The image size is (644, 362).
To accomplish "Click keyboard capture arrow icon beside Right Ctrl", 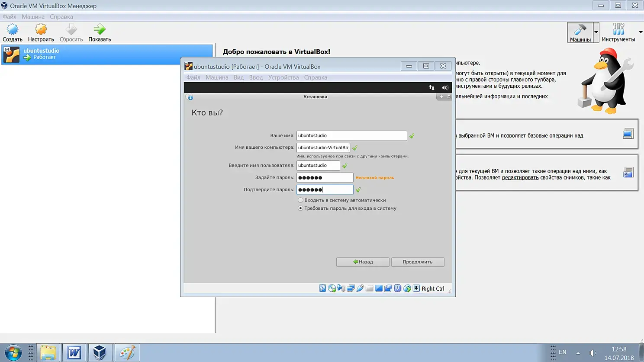I will click(416, 288).
